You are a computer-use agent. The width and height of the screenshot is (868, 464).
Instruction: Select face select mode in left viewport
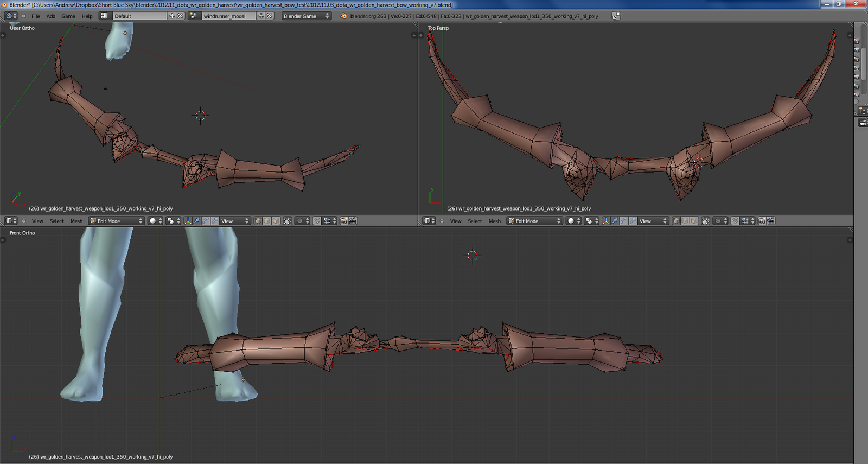click(x=276, y=221)
